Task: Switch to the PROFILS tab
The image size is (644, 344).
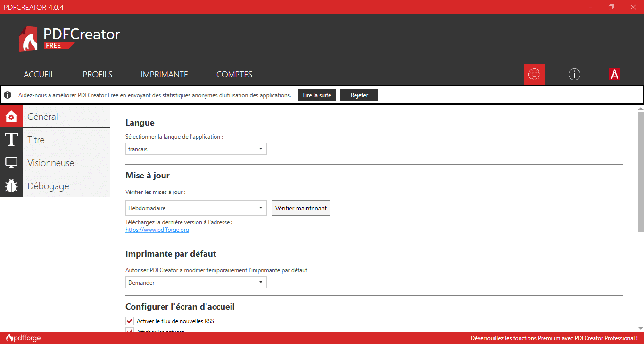Action: pos(98,75)
